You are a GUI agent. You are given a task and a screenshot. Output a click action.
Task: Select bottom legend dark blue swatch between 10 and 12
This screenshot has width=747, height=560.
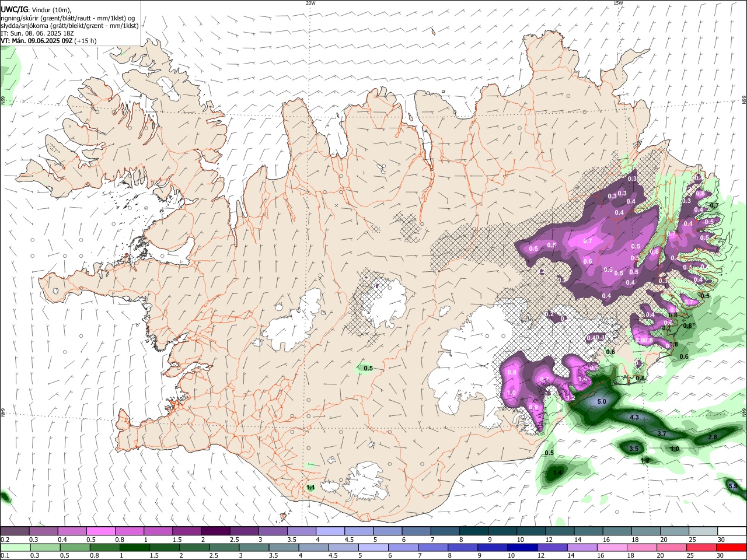pos(523,547)
